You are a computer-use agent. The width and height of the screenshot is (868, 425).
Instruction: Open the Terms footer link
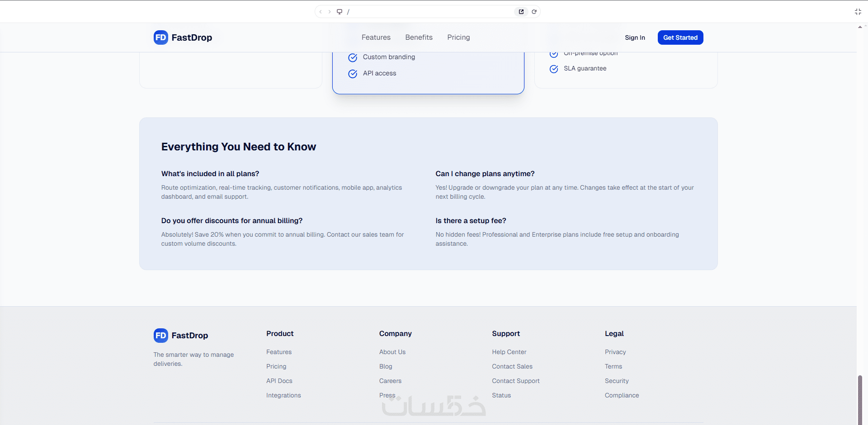(613, 366)
